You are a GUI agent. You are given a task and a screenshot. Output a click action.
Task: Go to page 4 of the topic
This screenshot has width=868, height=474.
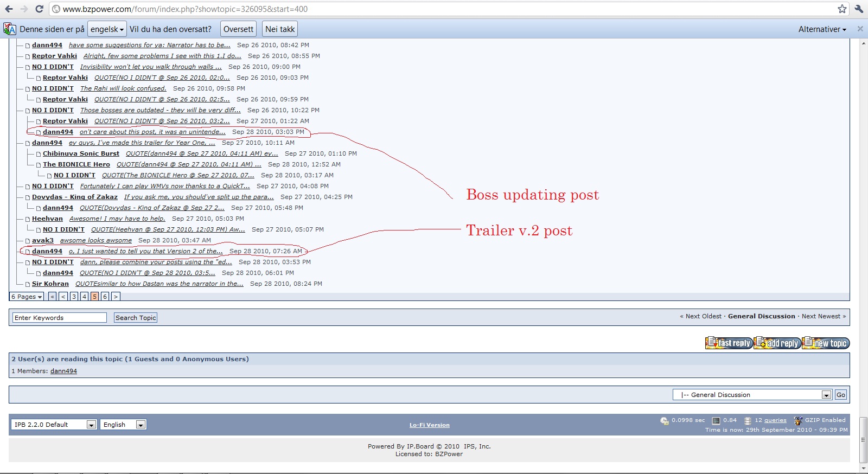pos(84,297)
